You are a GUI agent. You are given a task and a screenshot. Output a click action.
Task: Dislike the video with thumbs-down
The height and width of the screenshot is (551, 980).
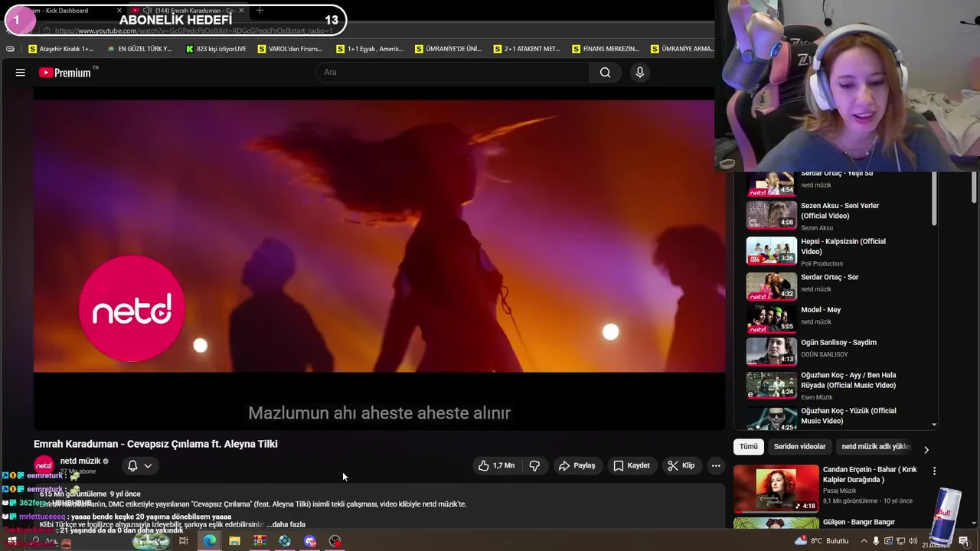coord(534,465)
